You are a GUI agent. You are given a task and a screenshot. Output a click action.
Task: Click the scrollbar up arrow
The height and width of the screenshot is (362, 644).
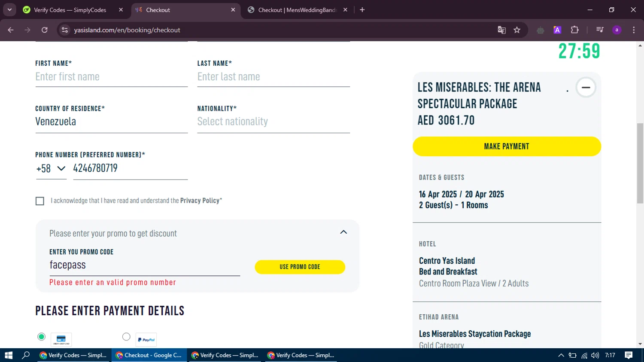(640, 45)
